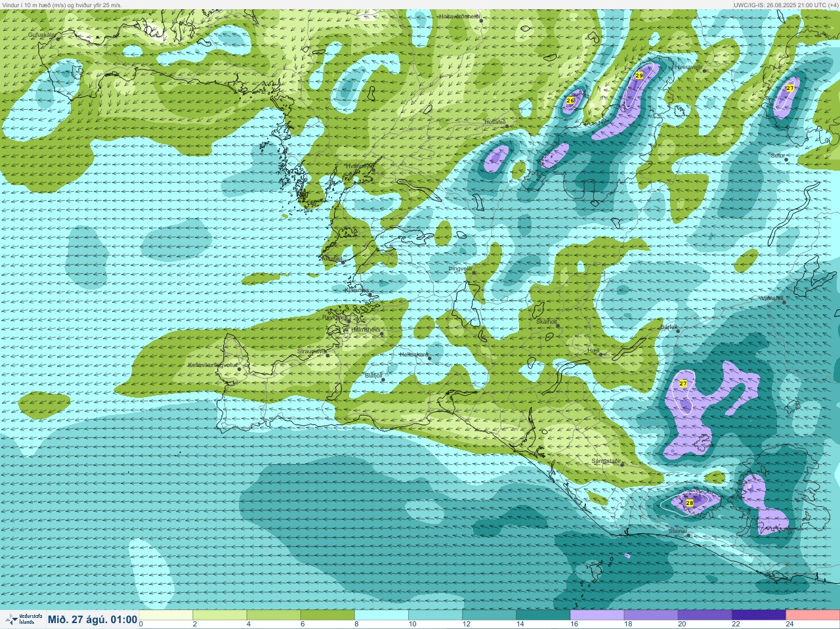Select the pink above-24 m/s legend swatch
The width and height of the screenshot is (840, 629).
pyautogui.click(x=812, y=615)
